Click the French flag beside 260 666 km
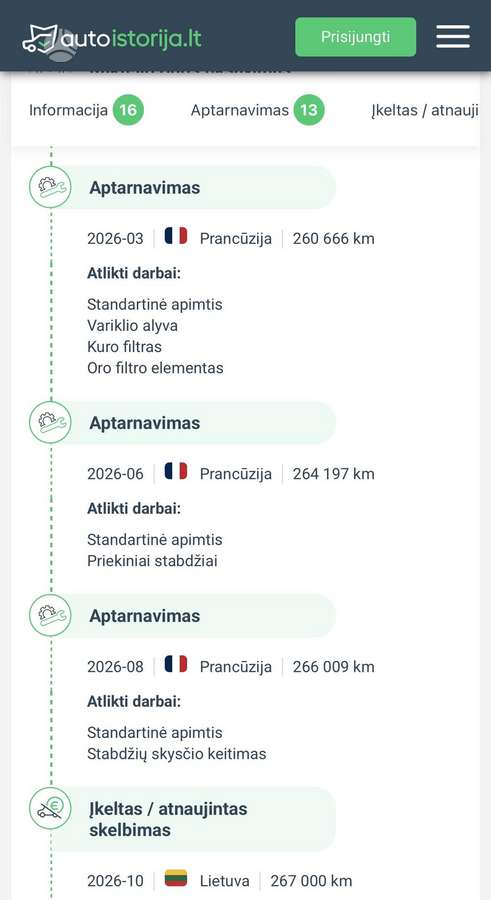Image resolution: width=491 pixels, height=900 pixels. click(x=176, y=236)
